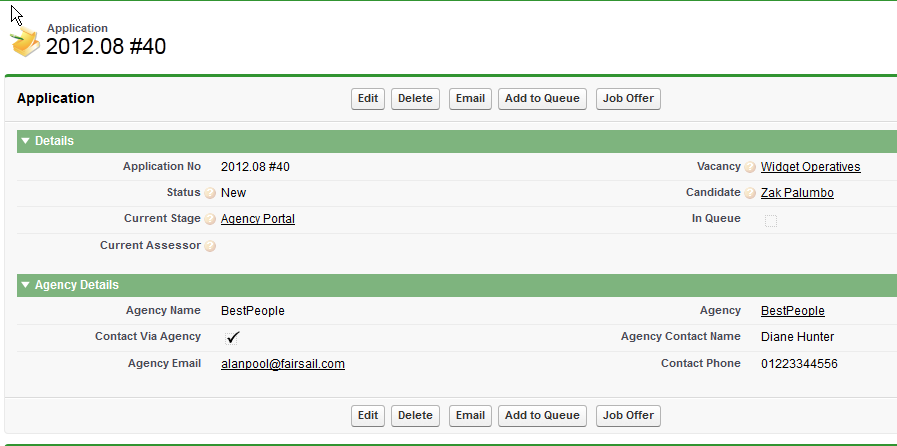The height and width of the screenshot is (446, 897).
Task: Open the Widget Operatives vacancy link
Action: point(810,167)
